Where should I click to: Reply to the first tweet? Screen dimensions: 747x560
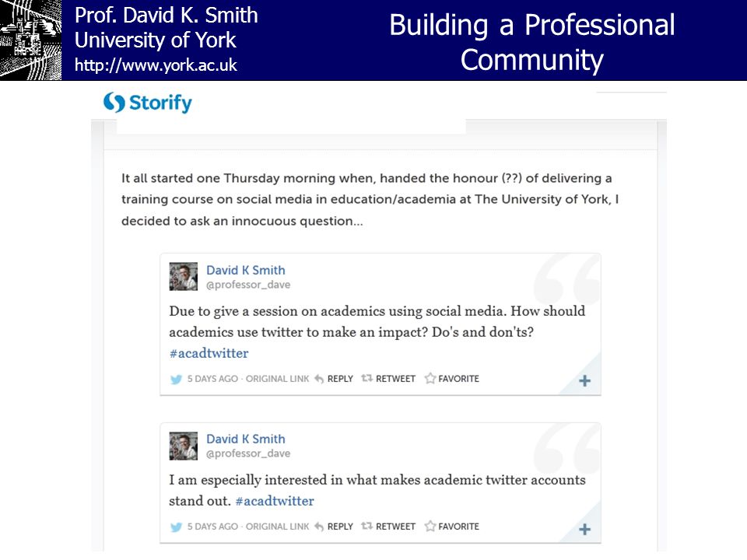(334, 379)
